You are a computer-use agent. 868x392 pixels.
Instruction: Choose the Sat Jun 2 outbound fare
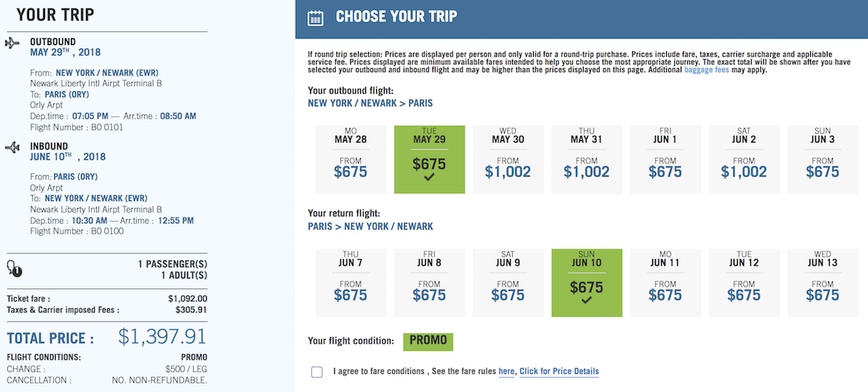click(744, 160)
